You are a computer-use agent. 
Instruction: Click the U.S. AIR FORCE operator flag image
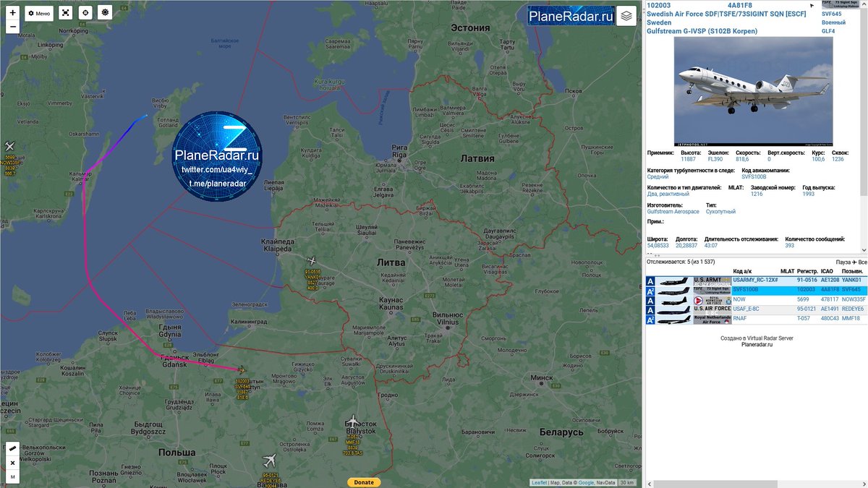coord(712,309)
